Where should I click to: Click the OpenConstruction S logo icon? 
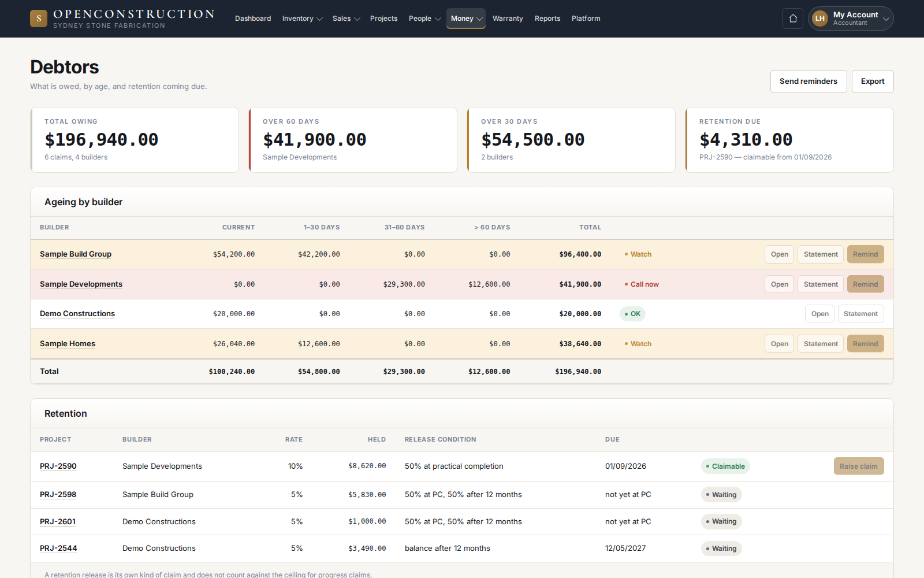(39, 18)
